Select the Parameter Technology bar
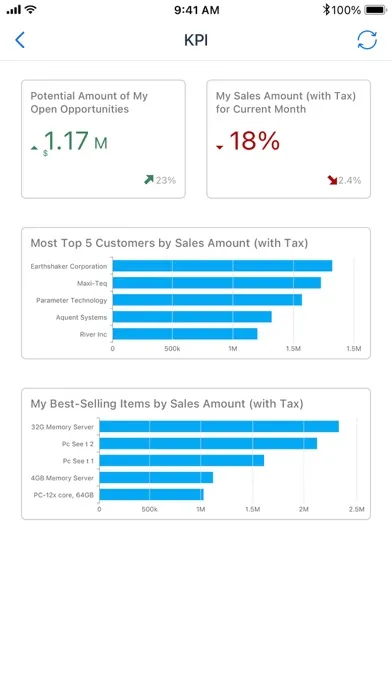The height and width of the screenshot is (696, 392). [x=207, y=300]
